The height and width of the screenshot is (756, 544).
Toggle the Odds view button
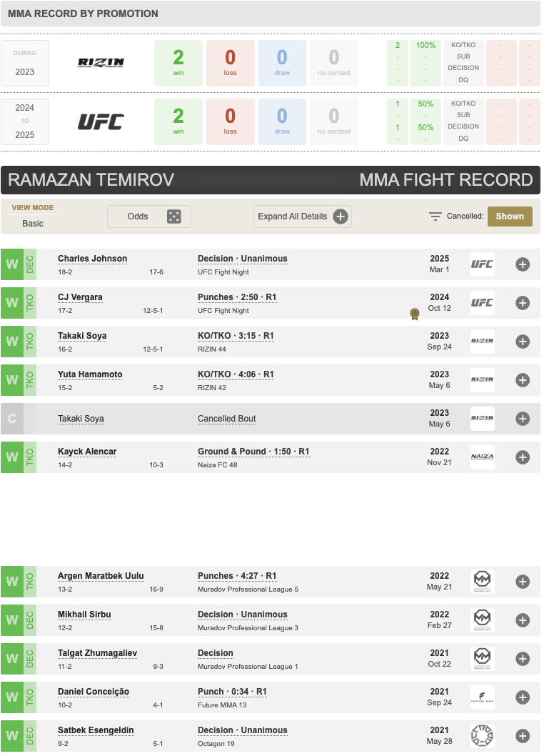[x=149, y=217]
